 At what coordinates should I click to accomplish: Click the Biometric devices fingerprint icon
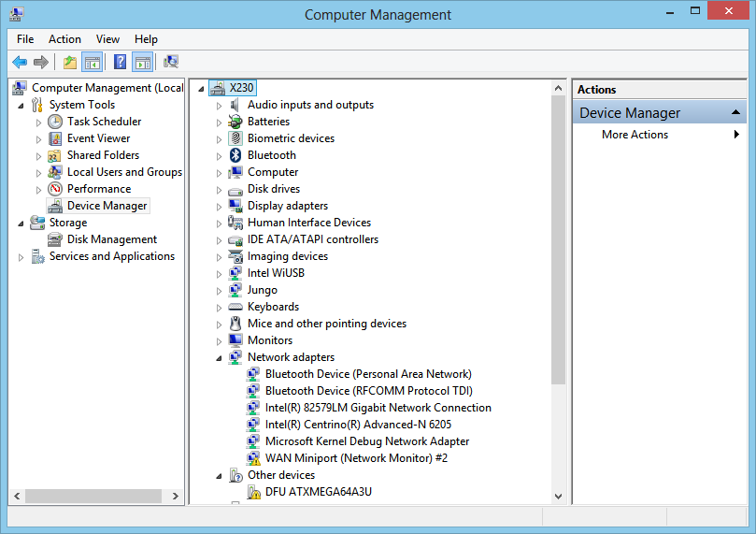tap(235, 138)
